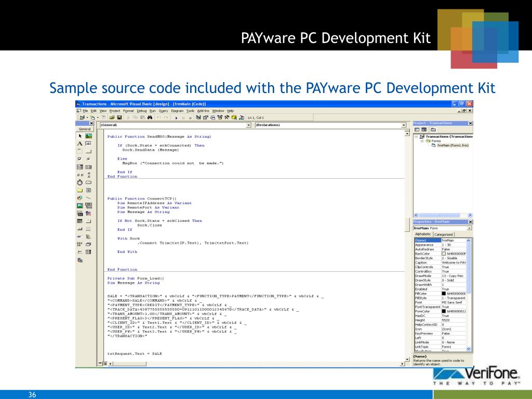Start the program with the Run arrow

pyautogui.click(x=176, y=118)
